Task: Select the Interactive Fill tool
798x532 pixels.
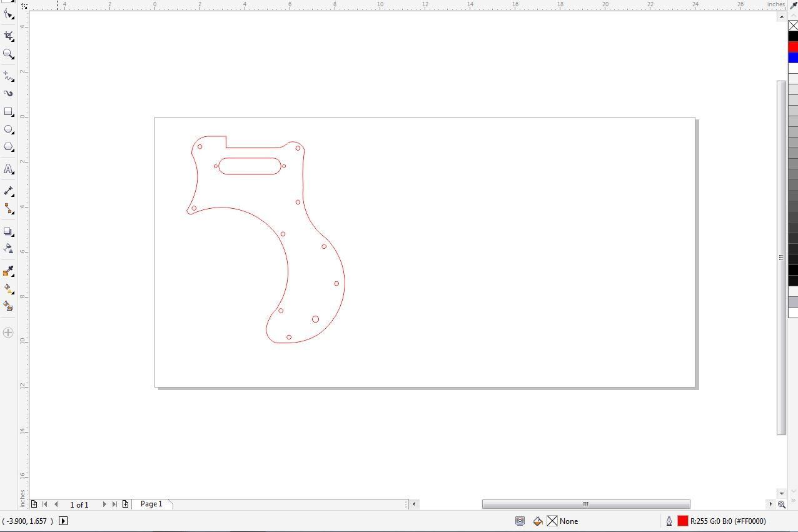Action: [8, 289]
